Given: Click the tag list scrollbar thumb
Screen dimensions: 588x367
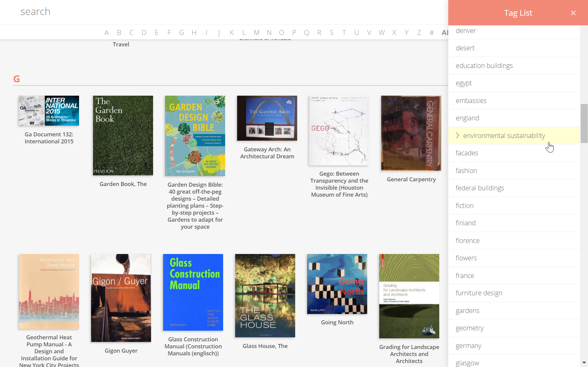Looking at the screenshot, I should tap(584, 123).
